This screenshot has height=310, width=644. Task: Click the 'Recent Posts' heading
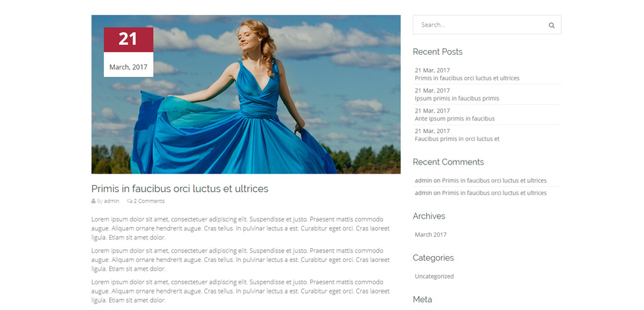pos(438,52)
